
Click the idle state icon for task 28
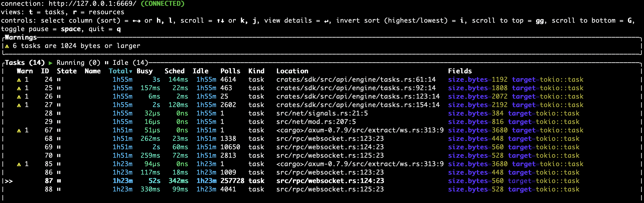[x=59, y=113]
